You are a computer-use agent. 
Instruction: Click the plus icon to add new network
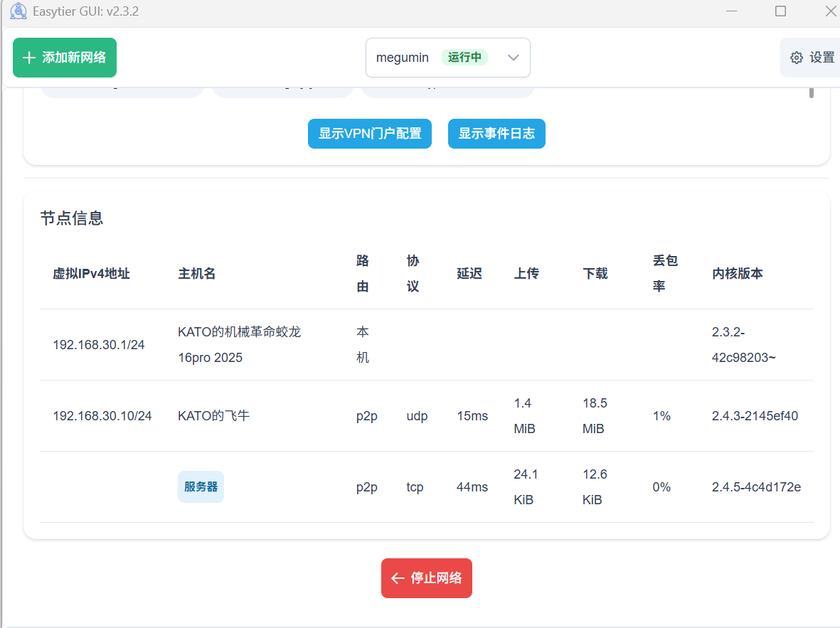click(29, 58)
